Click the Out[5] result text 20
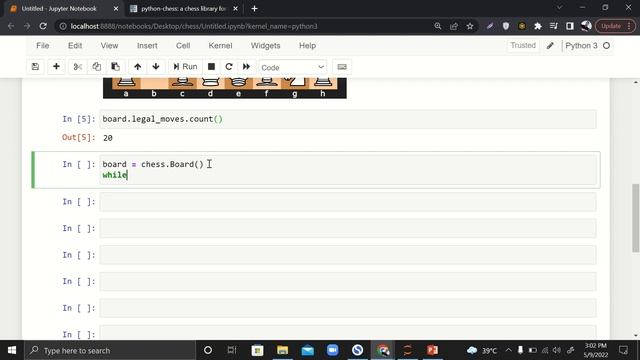This screenshot has height=360, width=640. [108, 138]
